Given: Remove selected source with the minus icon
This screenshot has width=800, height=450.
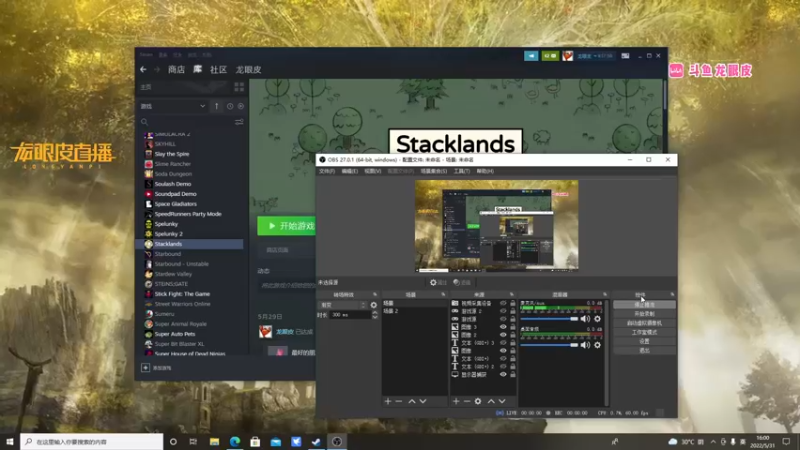Looking at the screenshot, I should pyautogui.click(x=467, y=402).
